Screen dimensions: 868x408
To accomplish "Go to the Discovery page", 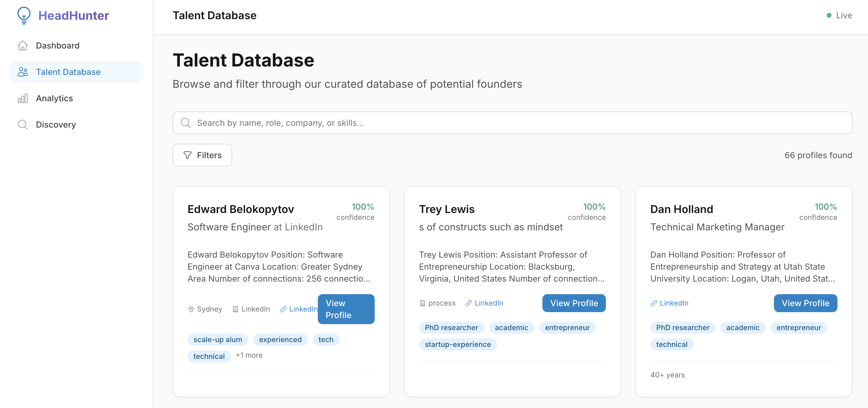I will point(56,125).
